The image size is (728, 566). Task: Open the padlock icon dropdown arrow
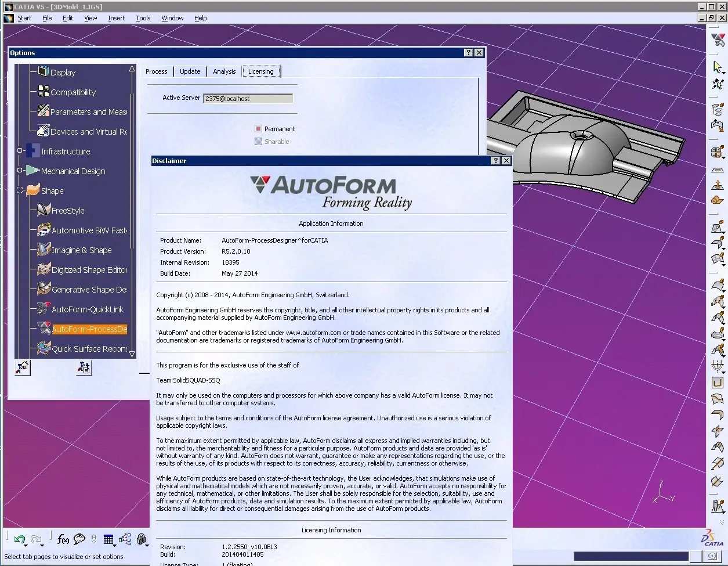click(147, 545)
